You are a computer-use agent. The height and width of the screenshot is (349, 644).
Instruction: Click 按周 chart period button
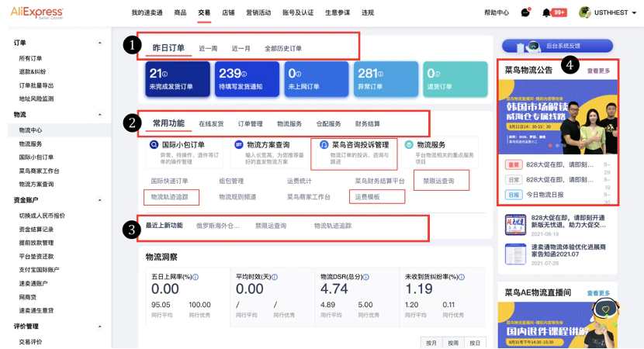point(453,343)
